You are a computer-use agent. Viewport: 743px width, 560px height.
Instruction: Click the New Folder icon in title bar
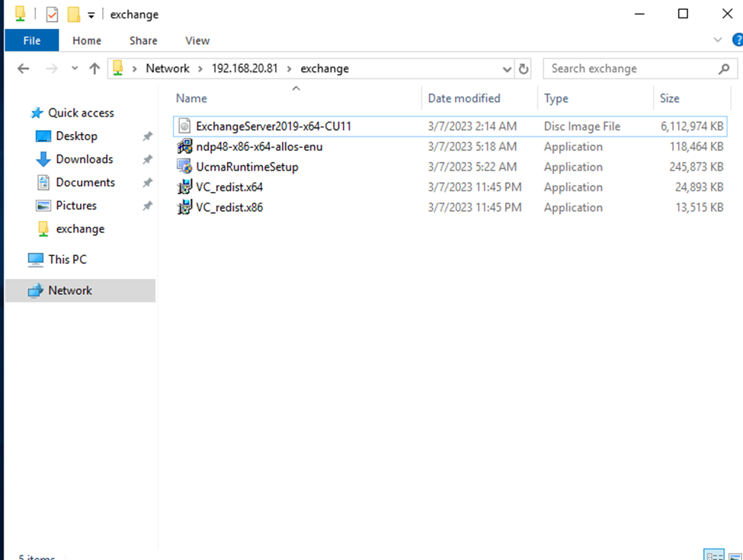pyautogui.click(x=73, y=14)
